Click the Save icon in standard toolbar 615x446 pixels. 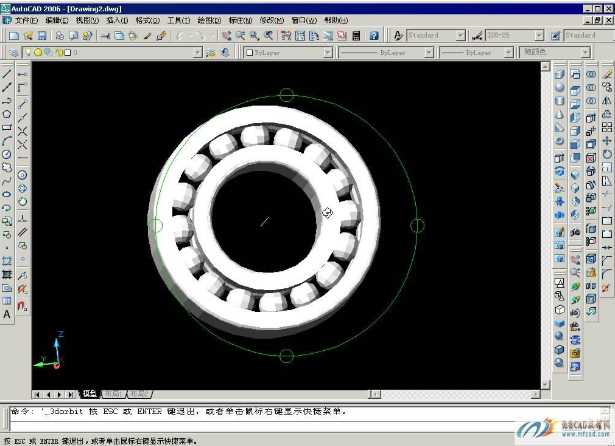41,35
